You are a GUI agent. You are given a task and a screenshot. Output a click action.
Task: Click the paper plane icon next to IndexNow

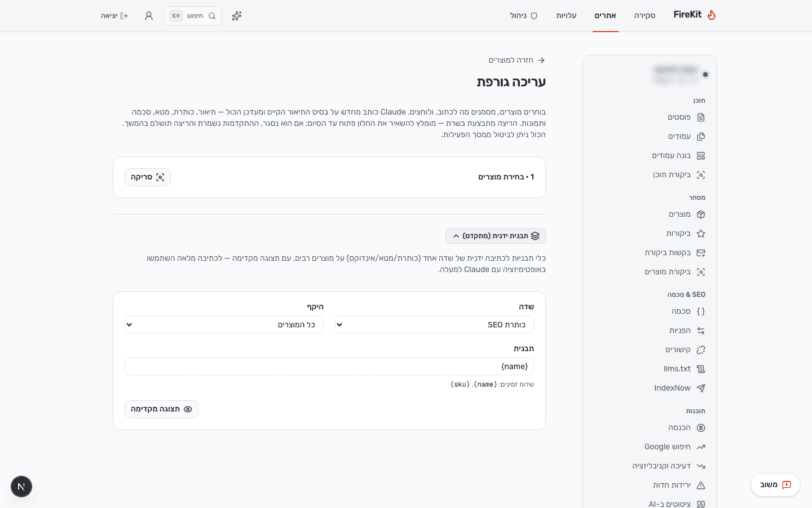[701, 388]
